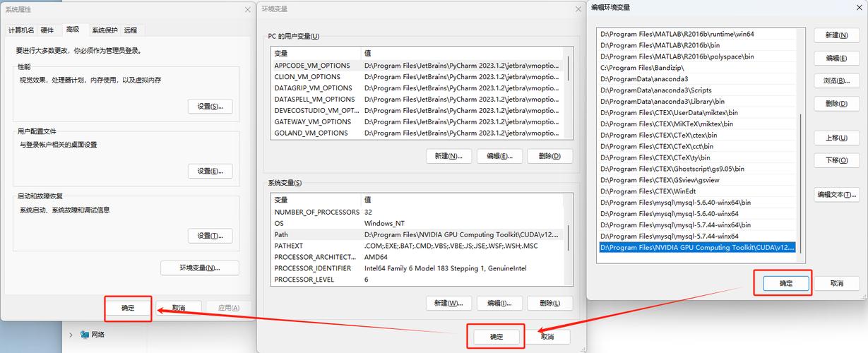Viewport: 868px width, 353px height.
Task: Close the 系统属性 window with its X
Action: coord(247,9)
